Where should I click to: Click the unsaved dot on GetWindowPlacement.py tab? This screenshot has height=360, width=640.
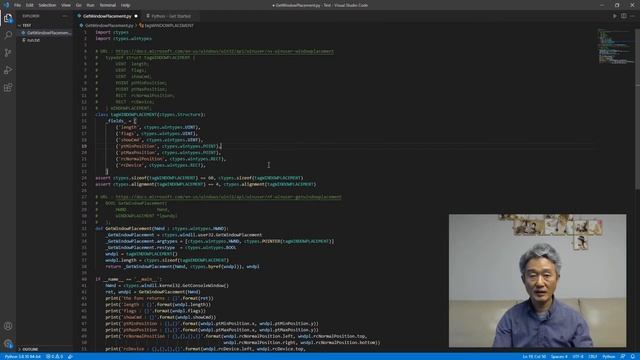point(136,16)
